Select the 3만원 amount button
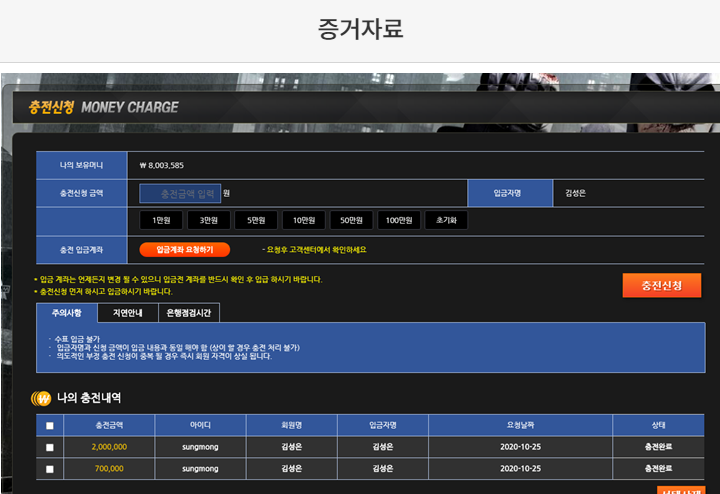This screenshot has width=720, height=494. 209,220
